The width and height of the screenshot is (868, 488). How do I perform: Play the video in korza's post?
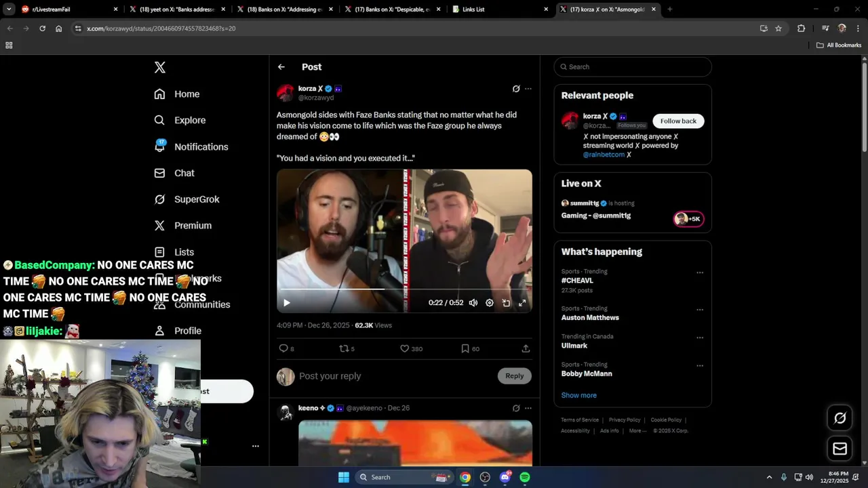pyautogui.click(x=286, y=303)
